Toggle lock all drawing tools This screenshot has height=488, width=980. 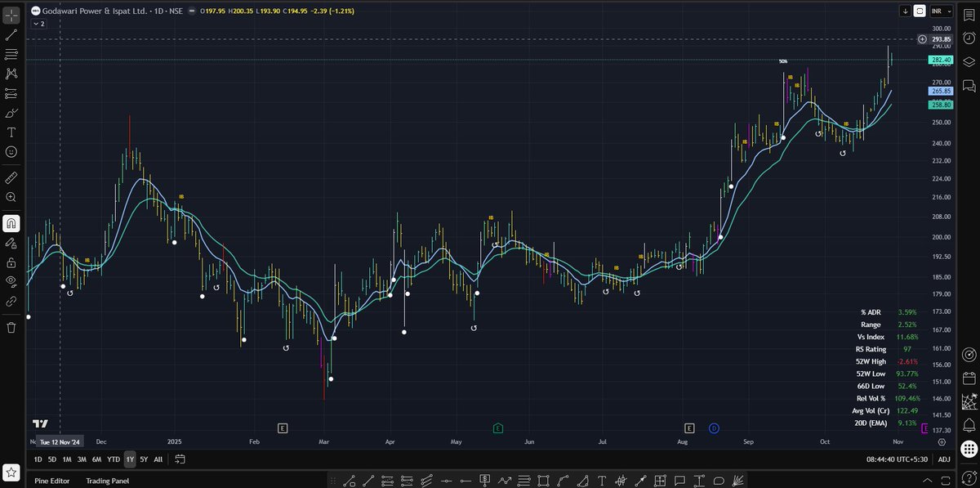coord(11,262)
